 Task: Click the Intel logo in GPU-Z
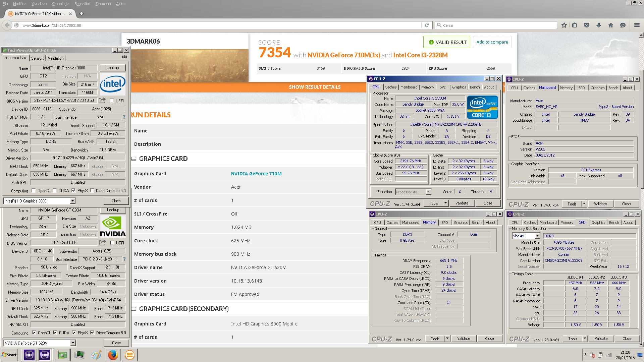click(113, 84)
